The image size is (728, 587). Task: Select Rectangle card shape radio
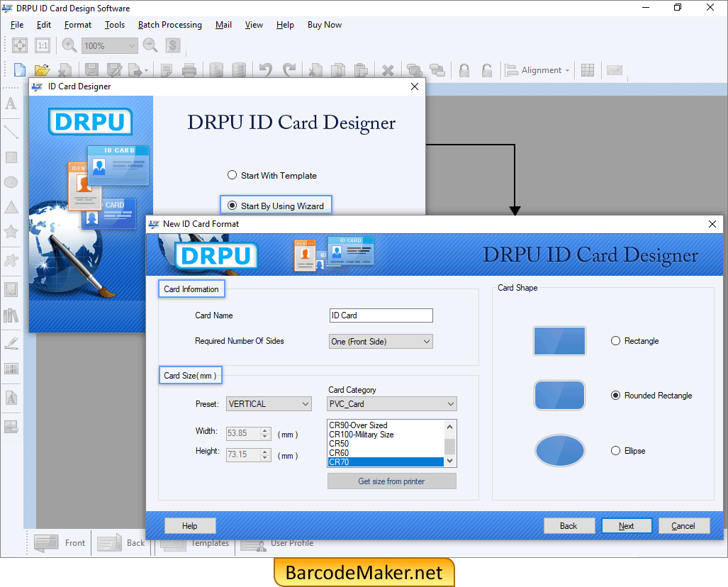pos(634,341)
